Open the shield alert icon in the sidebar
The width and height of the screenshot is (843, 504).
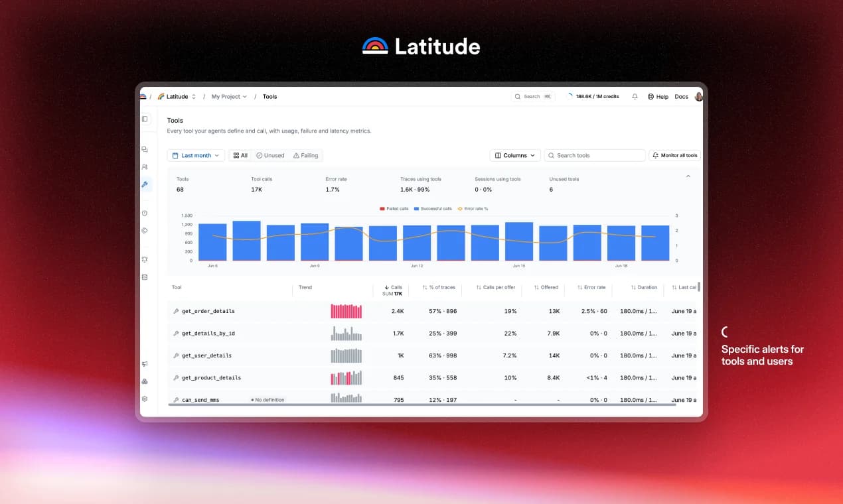[x=145, y=214]
